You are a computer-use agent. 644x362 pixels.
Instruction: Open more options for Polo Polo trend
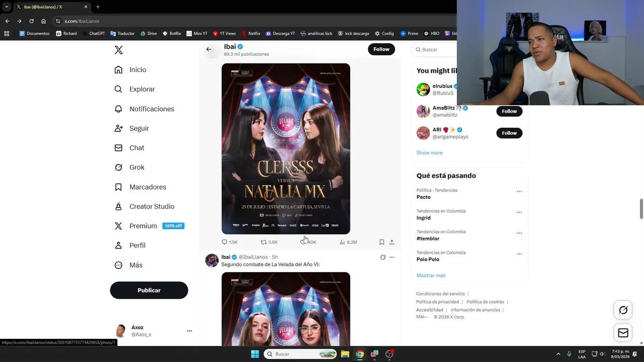(519, 254)
